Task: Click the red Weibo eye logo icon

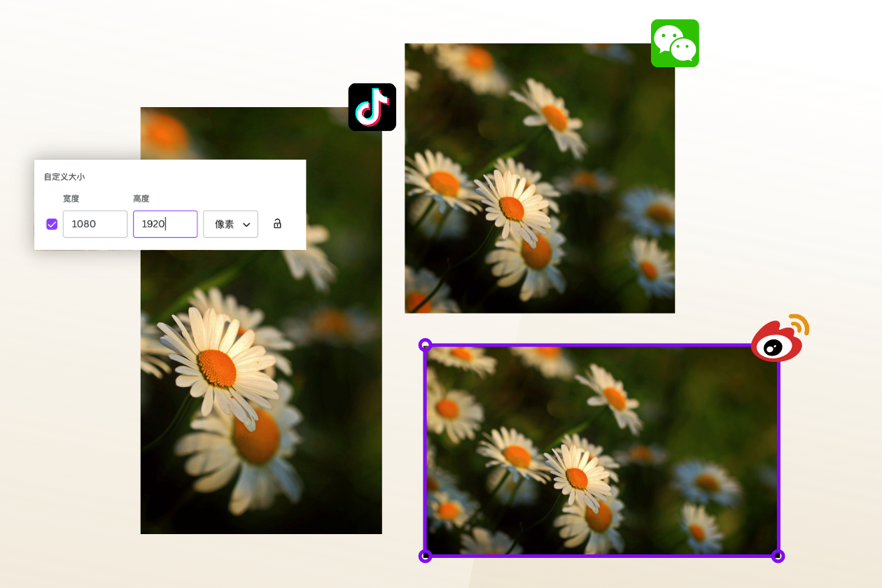Action: (x=780, y=338)
